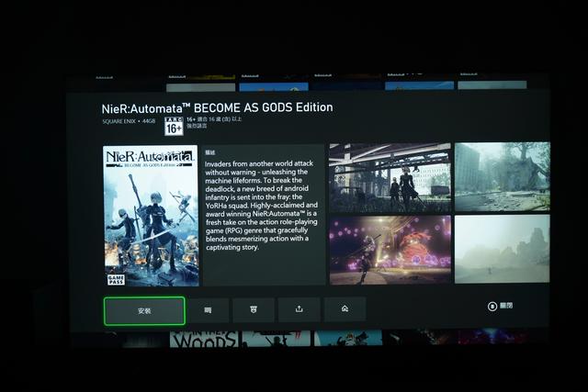
Task: Click the share upload-arrow icon button
Action: pos(299,309)
